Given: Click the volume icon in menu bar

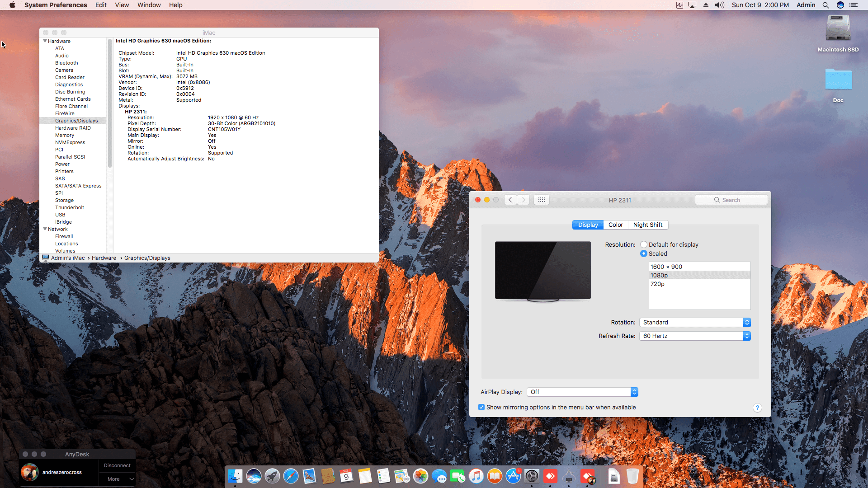Looking at the screenshot, I should (719, 5).
